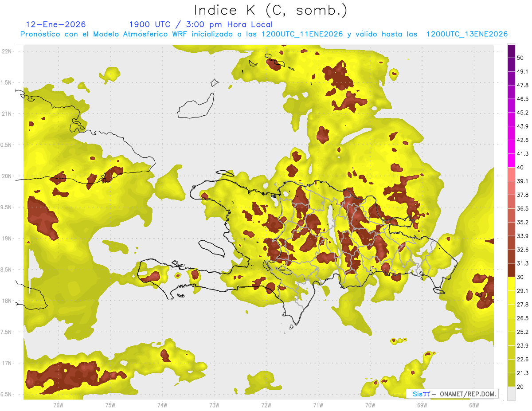Click the legend value '45.2'
Screen dimensions: 532x411
523,113
